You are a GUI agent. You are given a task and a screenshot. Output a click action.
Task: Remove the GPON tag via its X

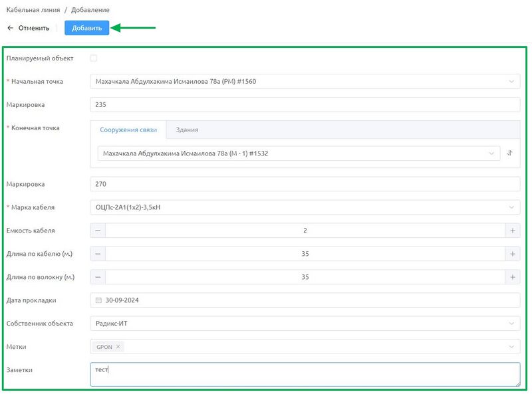click(x=118, y=347)
